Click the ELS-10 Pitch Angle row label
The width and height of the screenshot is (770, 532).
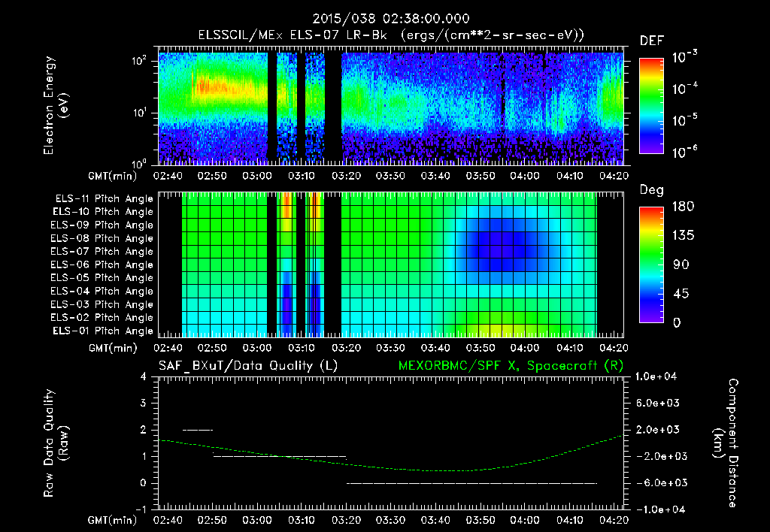pyautogui.click(x=103, y=212)
